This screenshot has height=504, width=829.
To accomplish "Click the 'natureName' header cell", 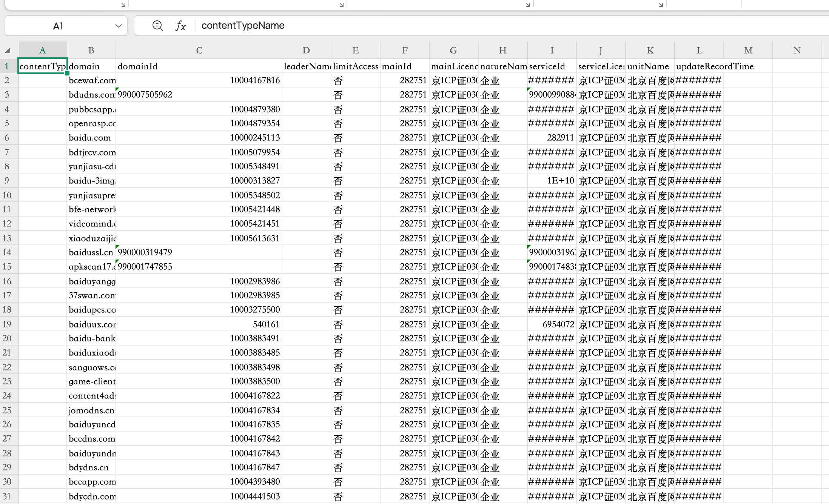I will (503, 66).
